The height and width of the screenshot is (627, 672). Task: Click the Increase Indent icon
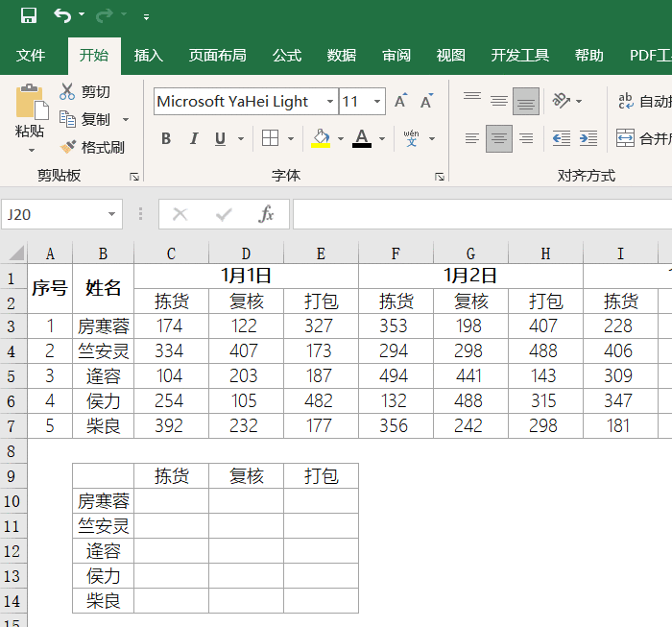588,138
